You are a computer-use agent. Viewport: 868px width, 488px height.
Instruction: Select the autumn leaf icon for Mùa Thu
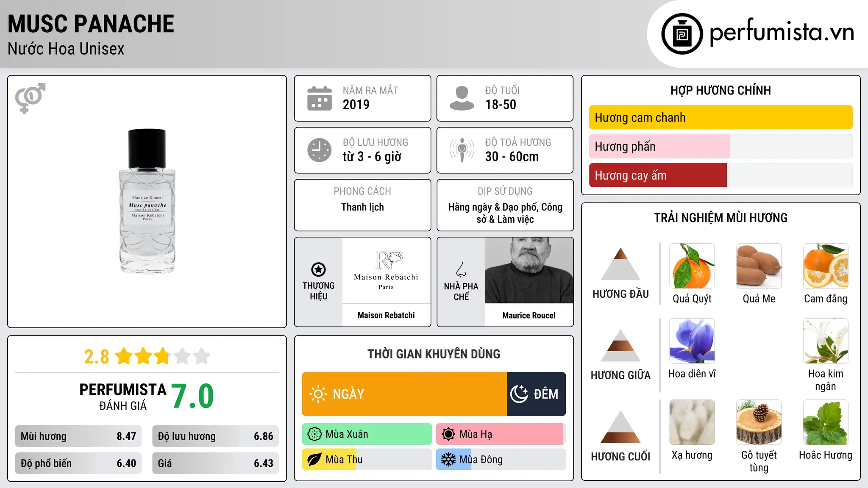click(x=314, y=460)
